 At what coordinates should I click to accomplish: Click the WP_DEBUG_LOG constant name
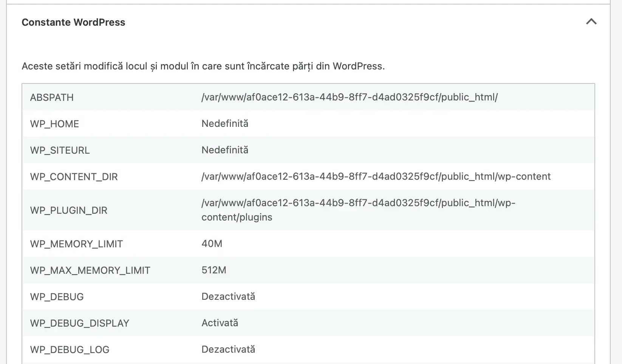coord(70,350)
